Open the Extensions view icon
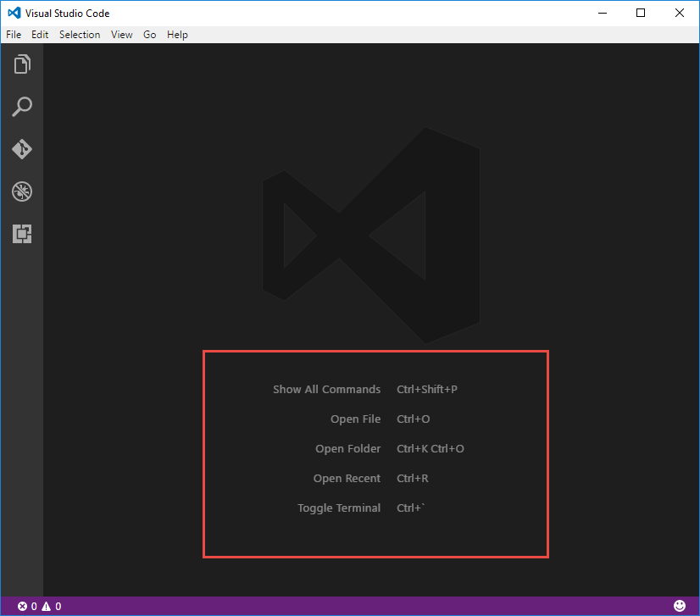700x616 pixels. pos(21,234)
